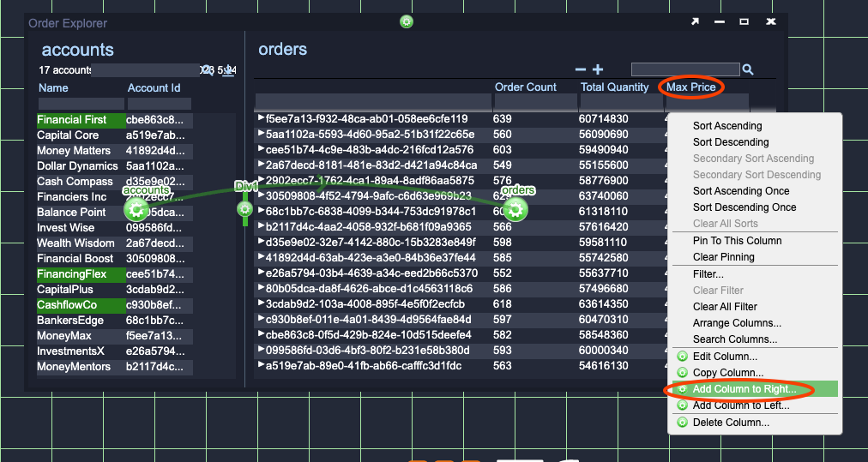Select the Dollar Dynamics account

[x=115, y=166]
